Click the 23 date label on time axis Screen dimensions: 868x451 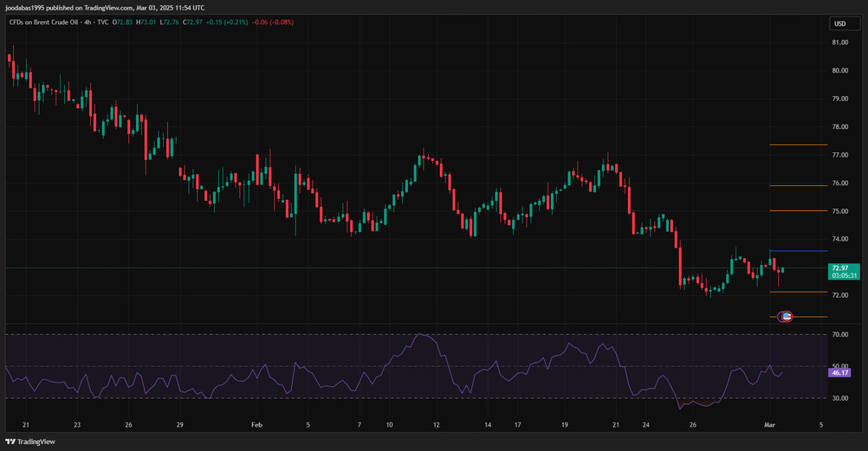pos(77,424)
